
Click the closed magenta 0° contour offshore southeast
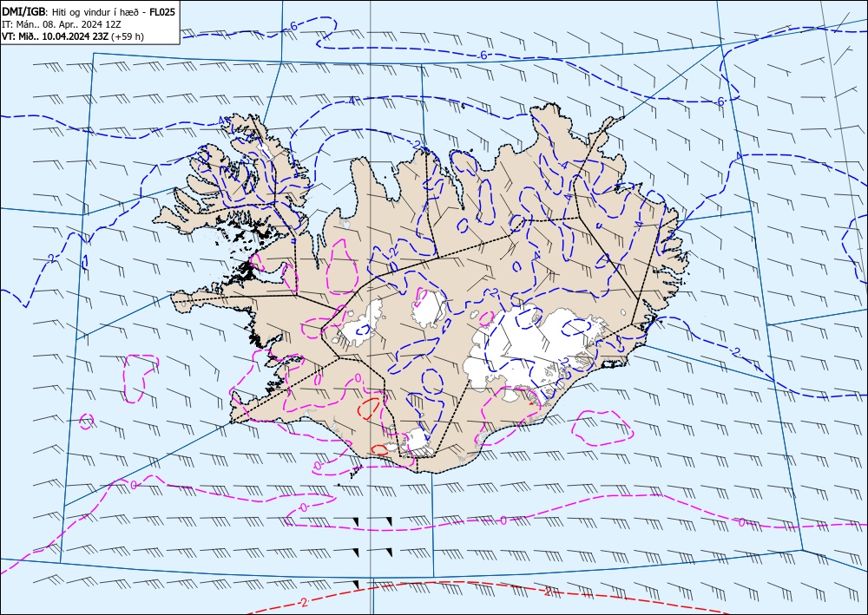click(x=602, y=428)
